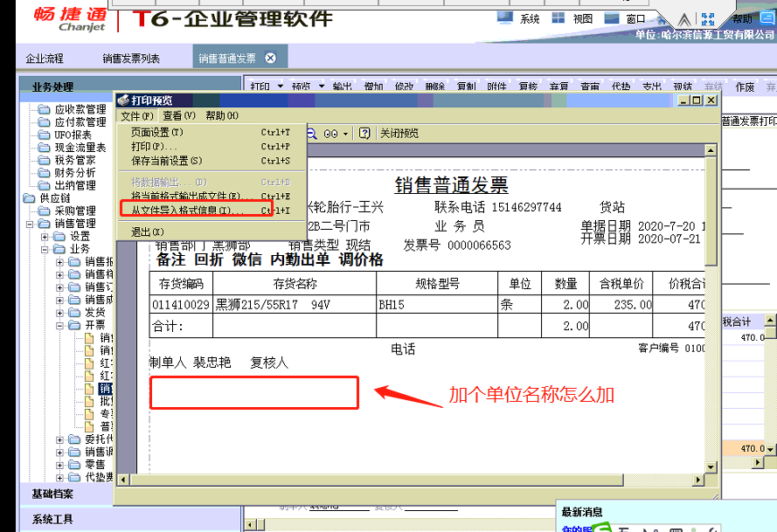Screen dimensions: 777x532
Task: Open the 打印 dropdown arrow in main toolbar
Action: (x=281, y=86)
